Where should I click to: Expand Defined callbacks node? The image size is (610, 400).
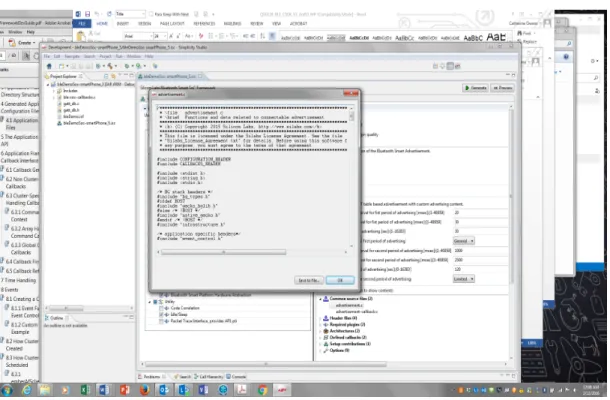(321, 337)
